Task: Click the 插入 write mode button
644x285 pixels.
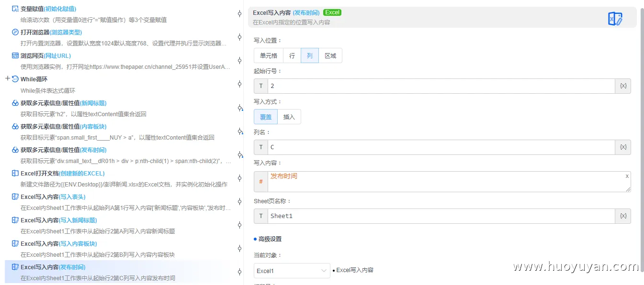Action: point(289,116)
